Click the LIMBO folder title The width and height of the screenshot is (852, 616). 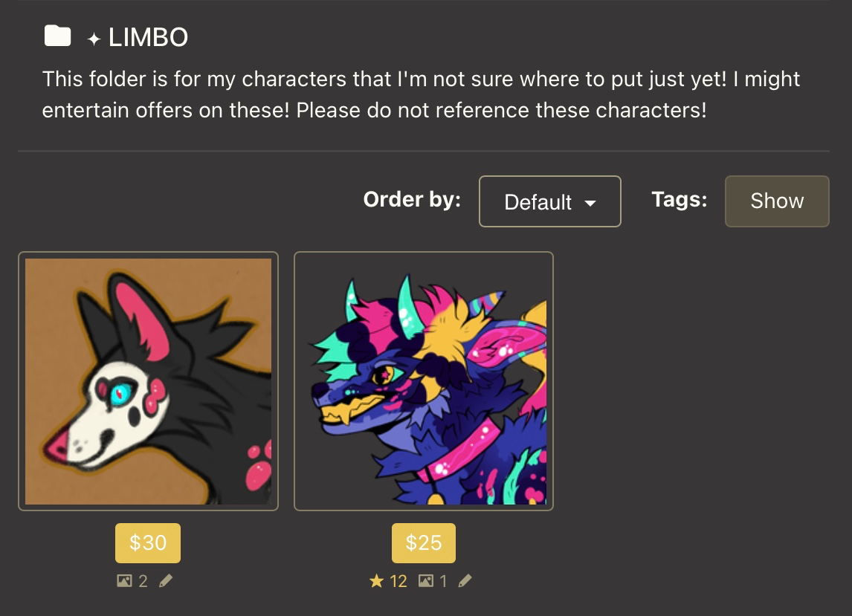pyautogui.click(x=148, y=38)
